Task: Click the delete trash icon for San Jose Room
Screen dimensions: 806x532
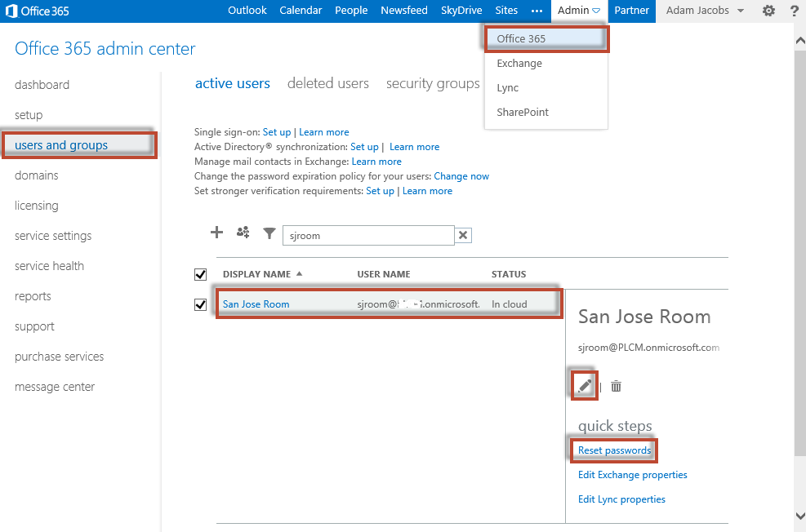Action: (616, 386)
